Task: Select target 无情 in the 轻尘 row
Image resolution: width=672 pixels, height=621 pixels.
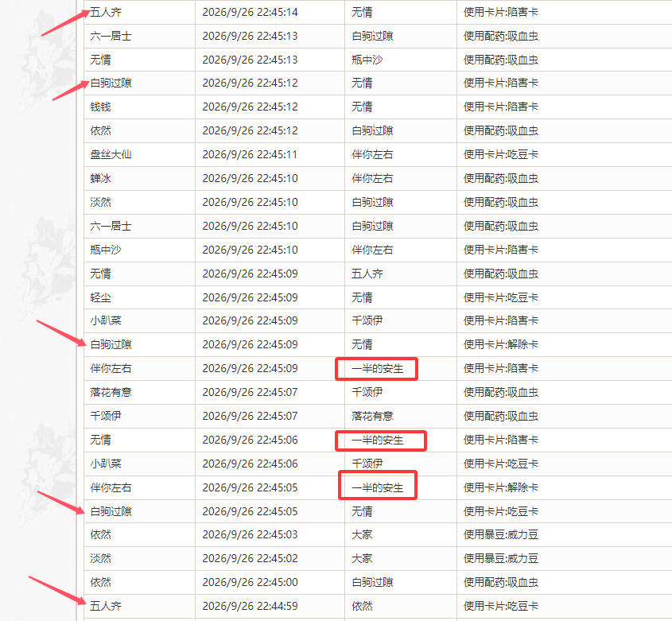Action: click(362, 297)
